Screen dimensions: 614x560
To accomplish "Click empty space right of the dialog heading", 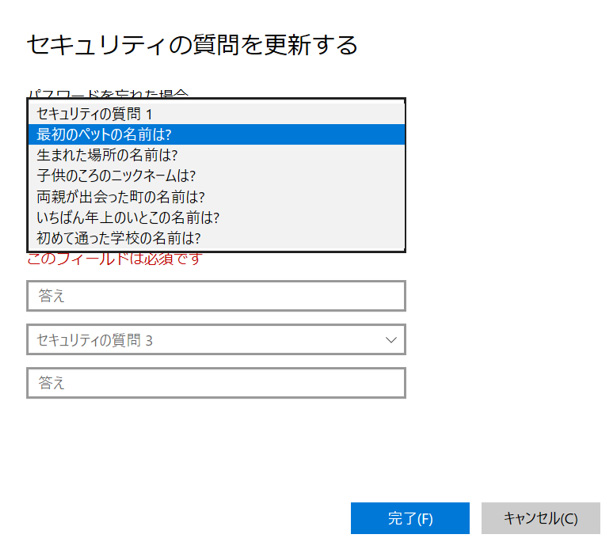I will (x=480, y=45).
